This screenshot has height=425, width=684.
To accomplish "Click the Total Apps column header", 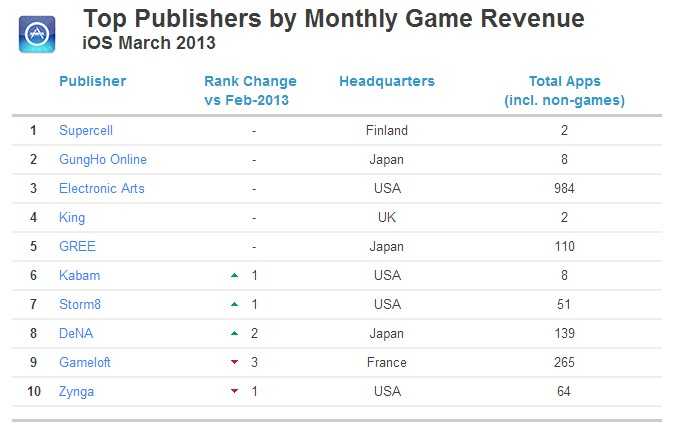I will 563,90.
